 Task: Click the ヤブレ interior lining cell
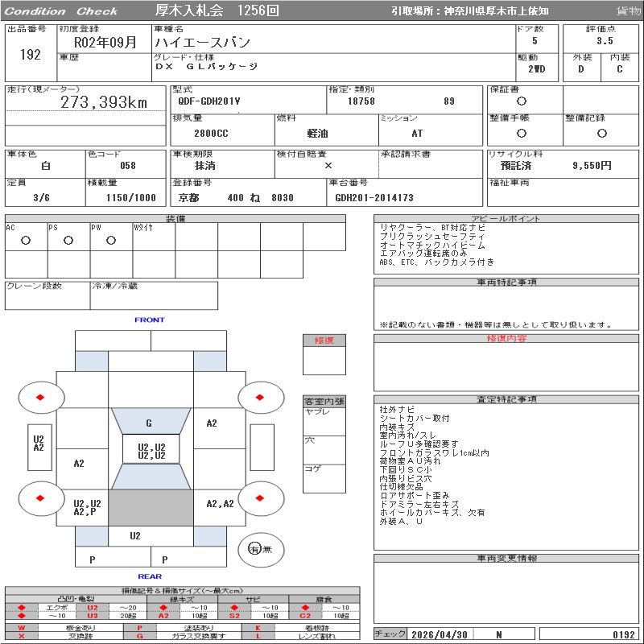click(x=324, y=421)
